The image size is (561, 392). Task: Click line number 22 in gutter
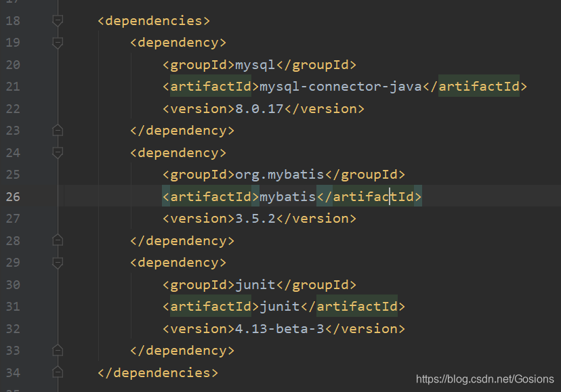click(x=13, y=109)
